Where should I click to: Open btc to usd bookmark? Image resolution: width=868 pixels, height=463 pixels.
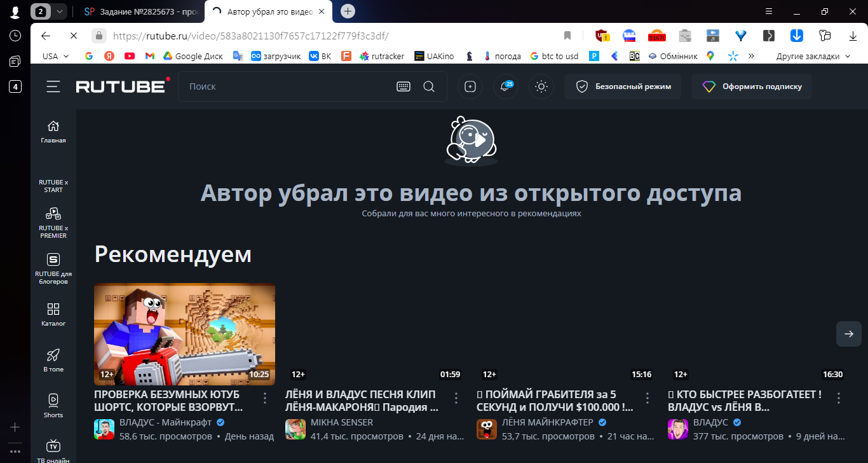pyautogui.click(x=554, y=56)
